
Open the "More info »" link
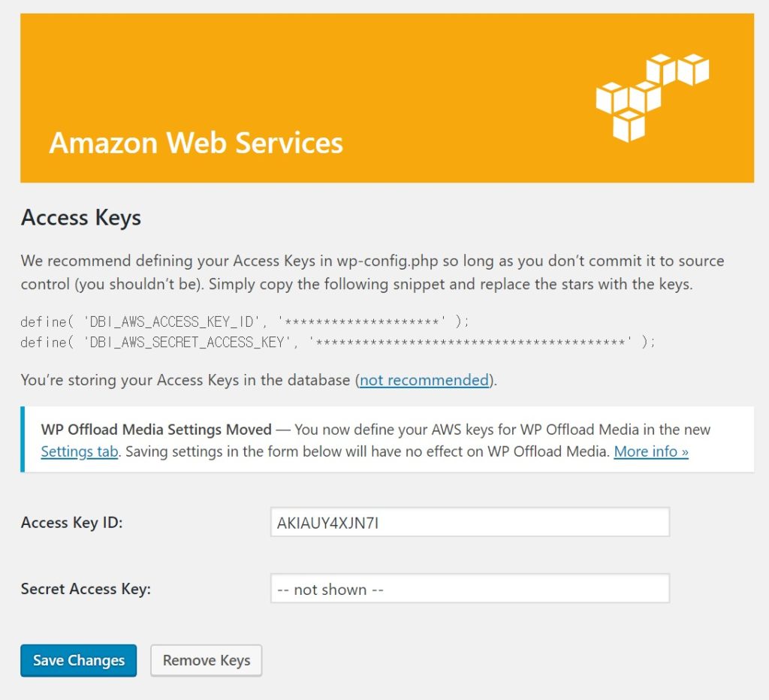tap(650, 451)
